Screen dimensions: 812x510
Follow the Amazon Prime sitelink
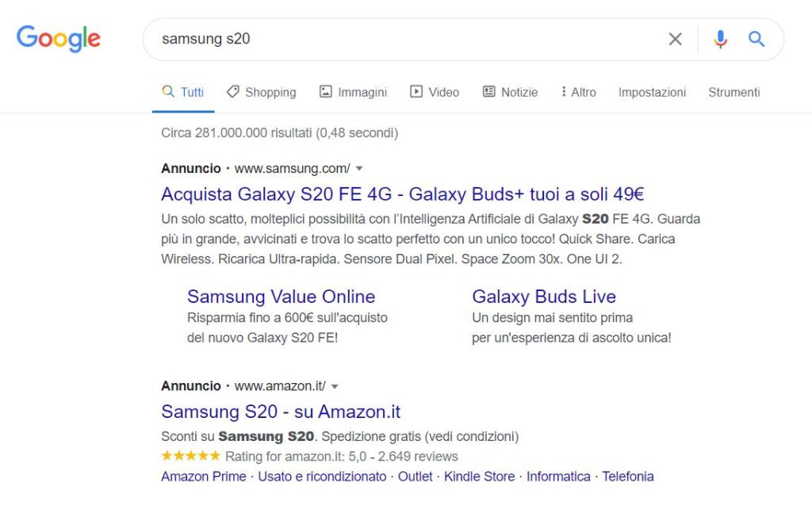click(203, 477)
